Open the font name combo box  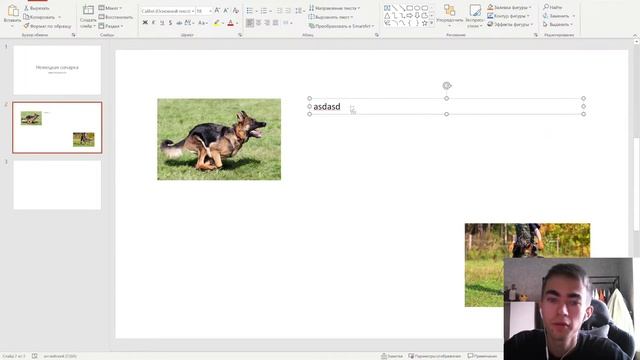[x=167, y=11]
